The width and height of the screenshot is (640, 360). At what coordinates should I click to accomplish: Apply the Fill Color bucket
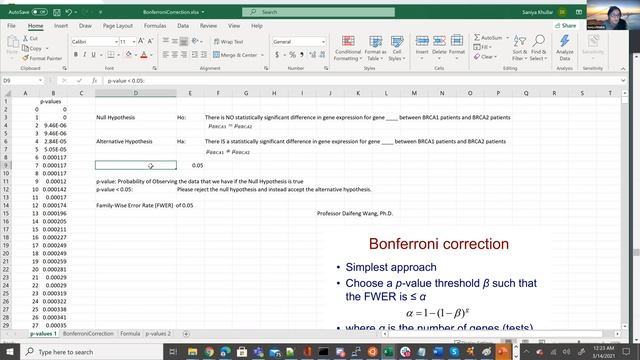[129, 55]
